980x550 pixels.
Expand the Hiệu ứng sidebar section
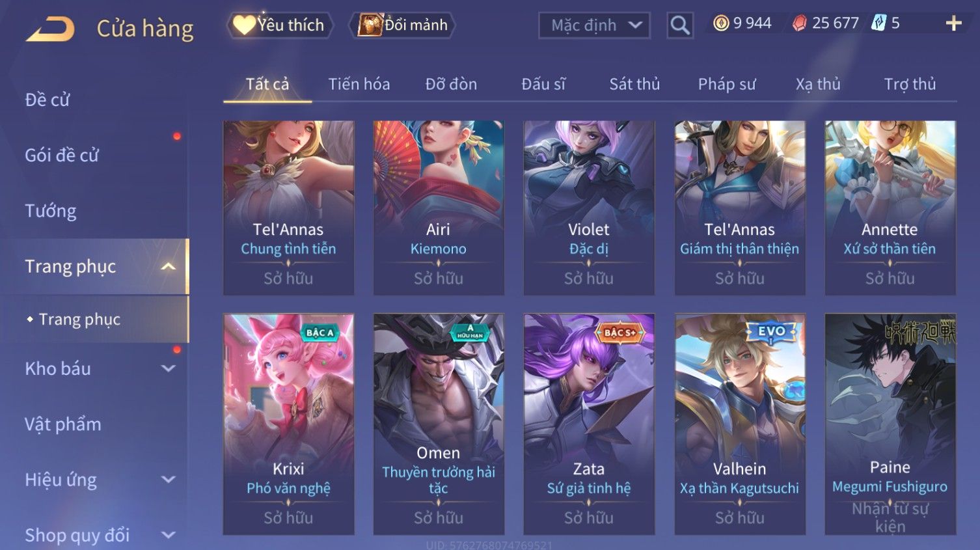coord(169,480)
